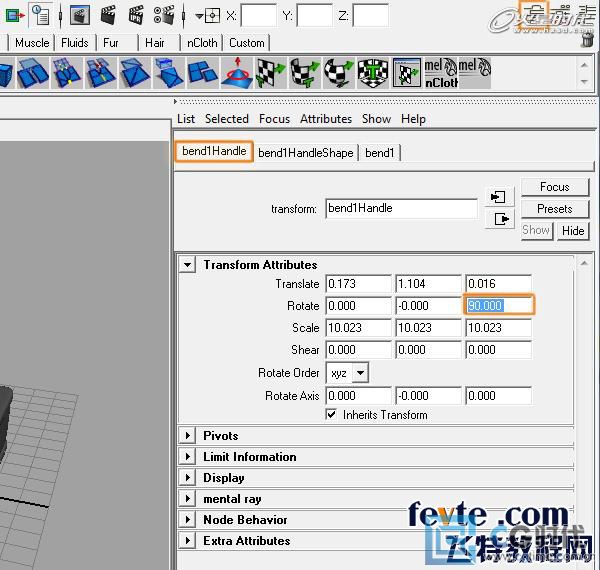Open the Rotate Order xyz dropdown
The height and width of the screenshot is (570, 600).
[347, 373]
